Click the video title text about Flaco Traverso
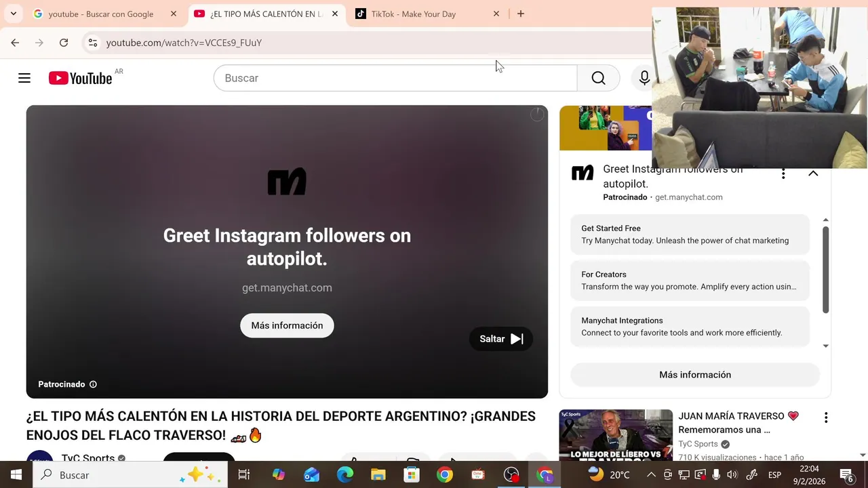Viewport: 868px width, 488px height. pos(281,426)
